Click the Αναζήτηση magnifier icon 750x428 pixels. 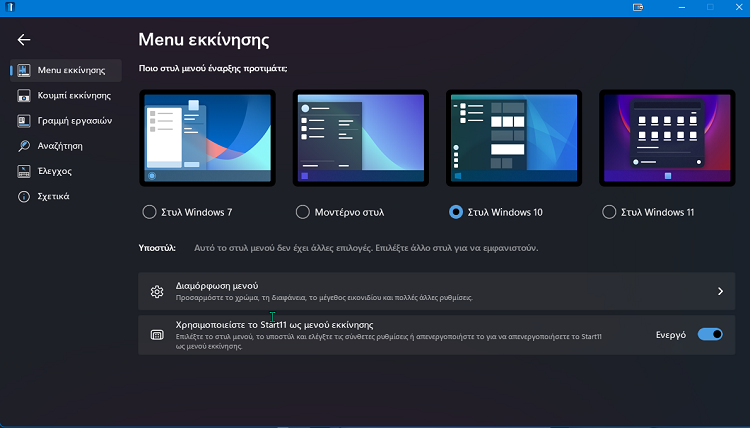[24, 146]
